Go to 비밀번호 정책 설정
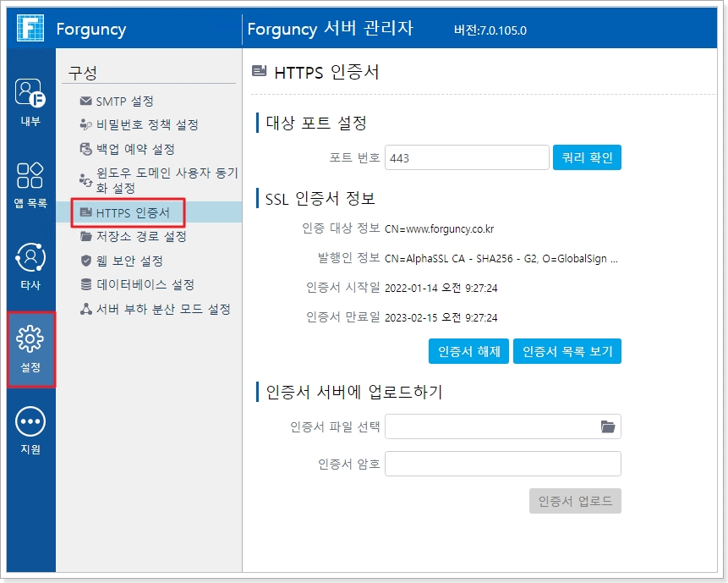728x583 pixels. [x=147, y=125]
